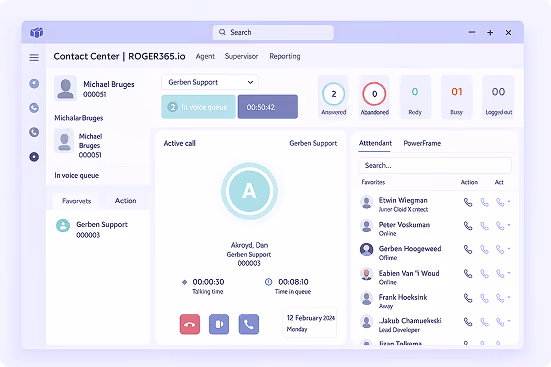Switch to the PowerFrame tab

pos(422,143)
